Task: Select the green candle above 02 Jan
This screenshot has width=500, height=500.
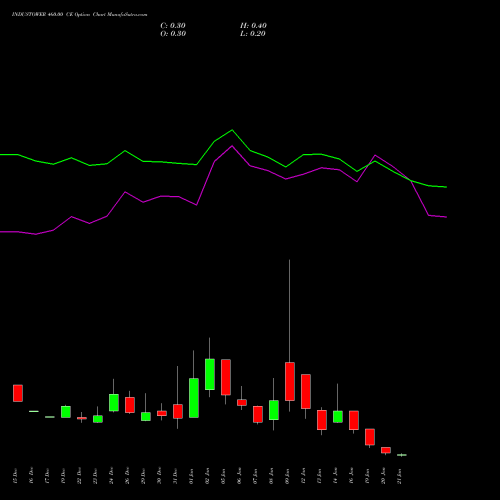Action: pos(210,374)
